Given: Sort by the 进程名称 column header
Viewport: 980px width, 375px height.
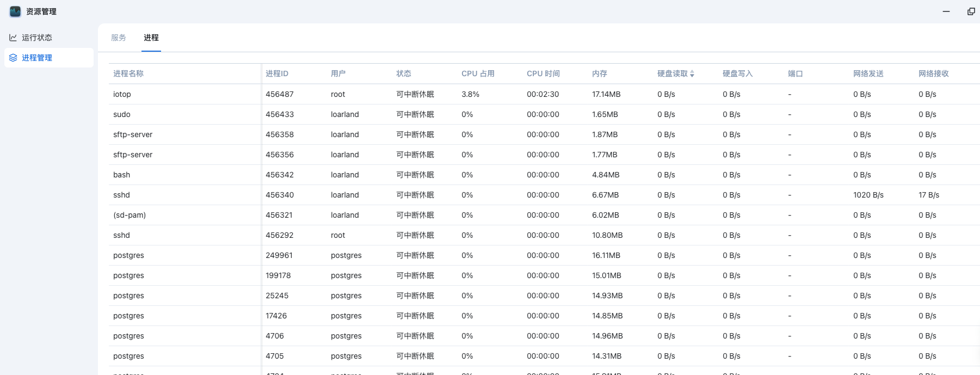Looking at the screenshot, I should coord(128,73).
